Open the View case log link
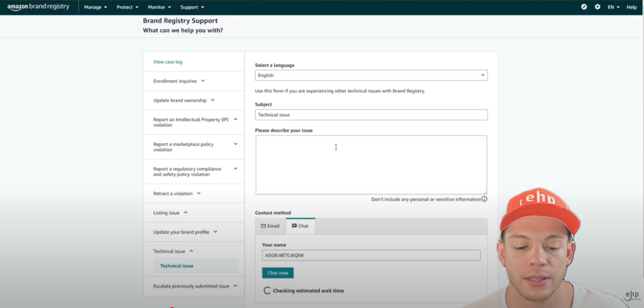 pos(168,62)
